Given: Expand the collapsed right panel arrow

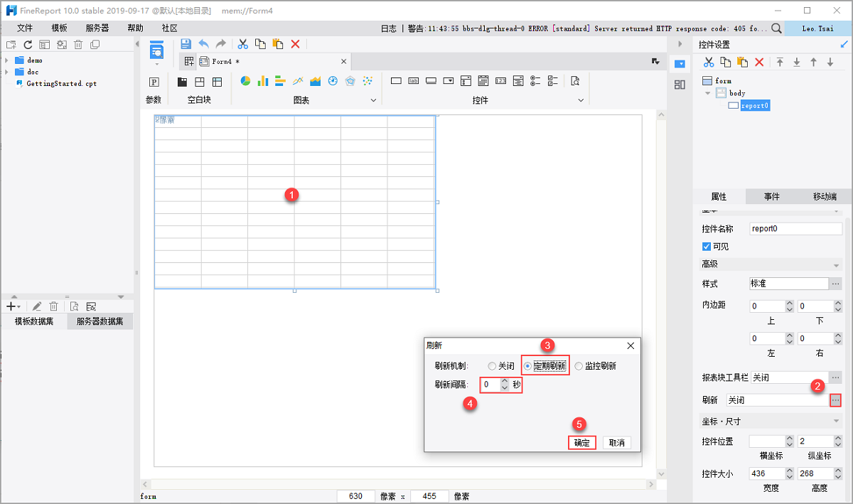Looking at the screenshot, I should (x=680, y=43).
